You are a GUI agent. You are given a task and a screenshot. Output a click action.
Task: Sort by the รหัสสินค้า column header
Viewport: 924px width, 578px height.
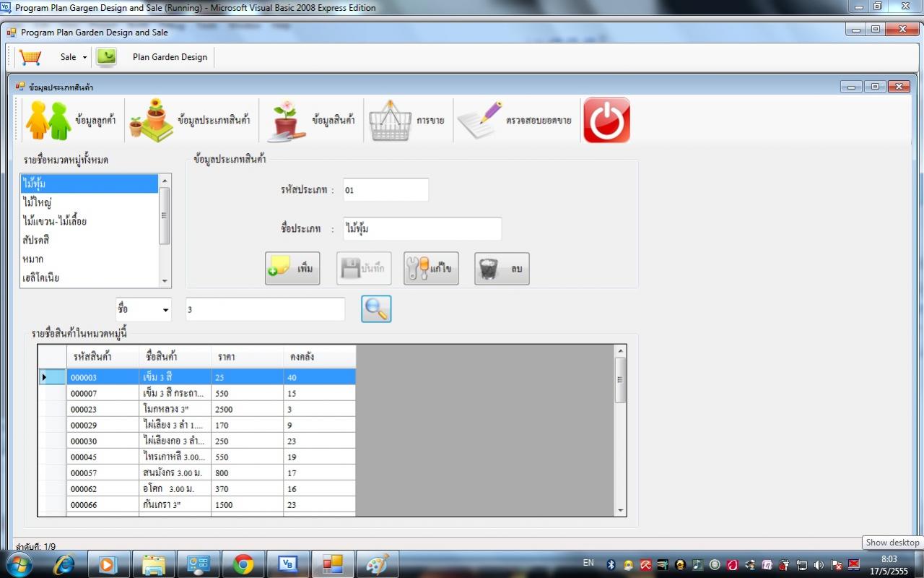click(x=103, y=357)
